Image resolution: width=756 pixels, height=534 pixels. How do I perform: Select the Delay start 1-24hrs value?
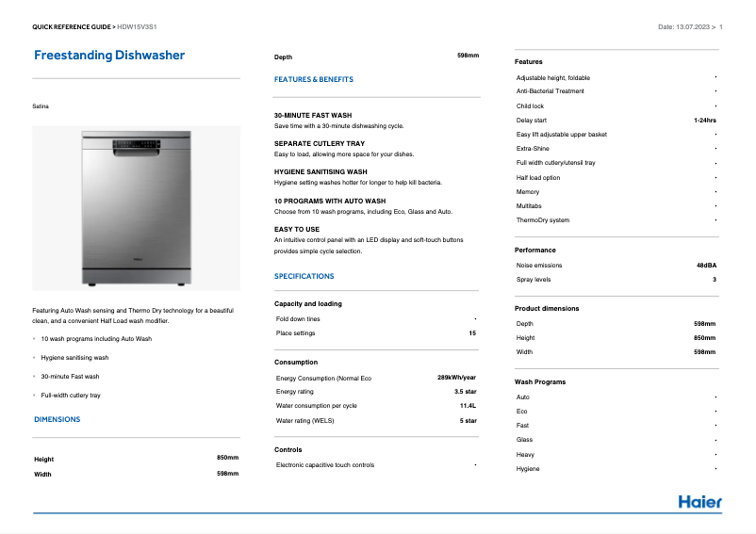point(704,121)
